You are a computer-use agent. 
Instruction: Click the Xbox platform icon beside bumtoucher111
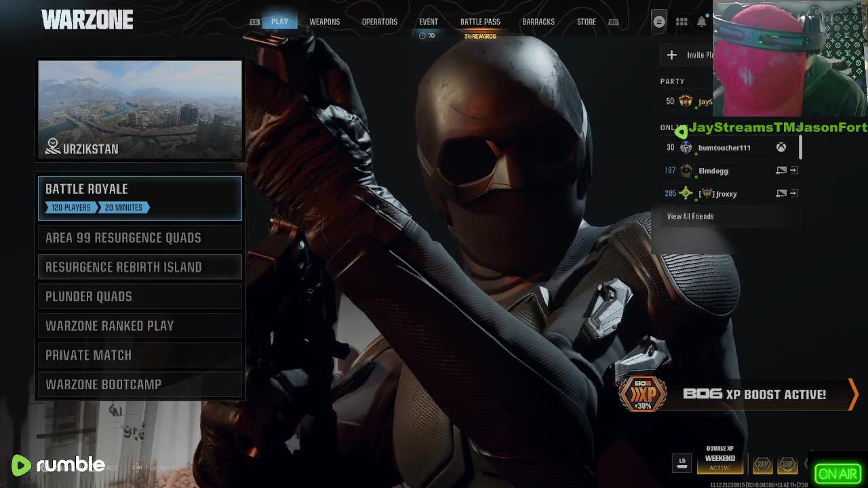(781, 147)
